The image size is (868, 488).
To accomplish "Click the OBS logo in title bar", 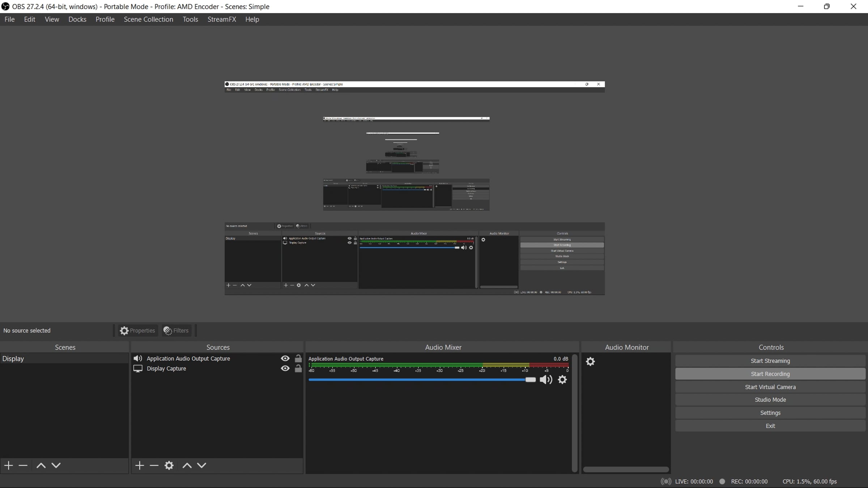I will click(x=5, y=7).
